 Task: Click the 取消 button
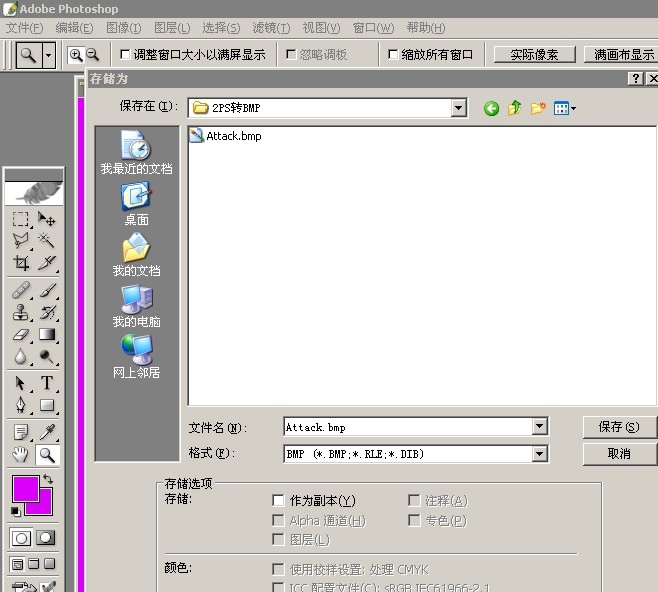pyautogui.click(x=619, y=454)
